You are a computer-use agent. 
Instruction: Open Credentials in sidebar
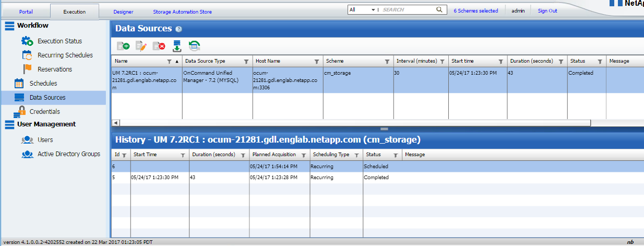(x=45, y=111)
